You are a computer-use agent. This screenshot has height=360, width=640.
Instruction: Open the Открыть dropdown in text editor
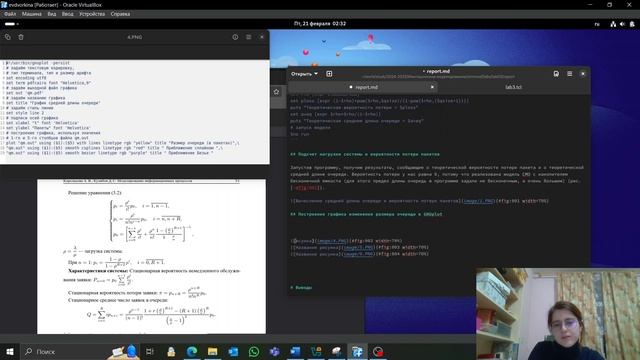click(x=304, y=74)
